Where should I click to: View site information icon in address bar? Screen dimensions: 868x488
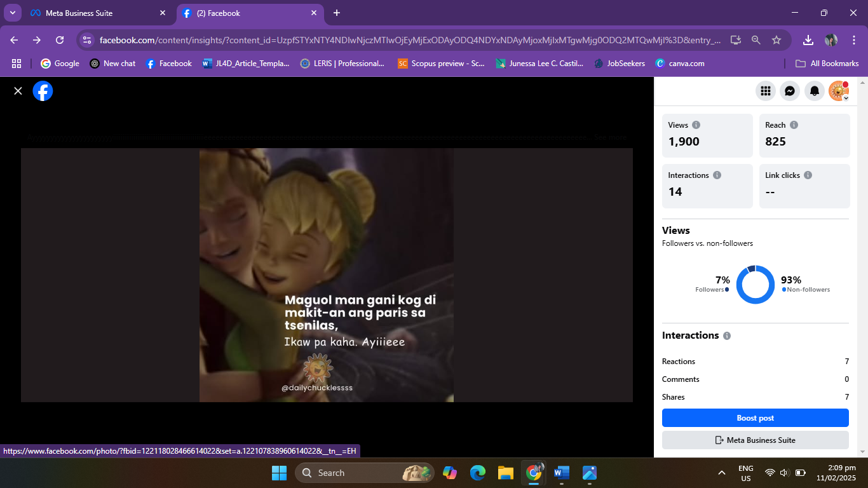coord(88,40)
